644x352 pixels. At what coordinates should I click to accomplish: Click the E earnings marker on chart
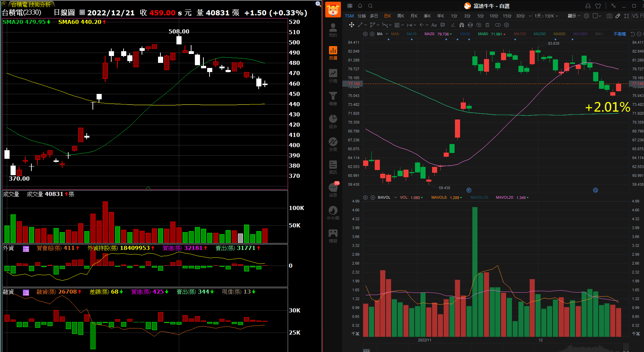point(469,190)
